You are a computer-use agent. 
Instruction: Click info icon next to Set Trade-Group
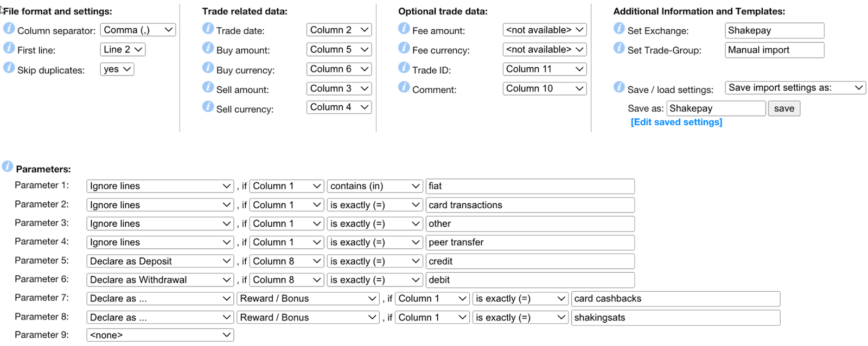click(x=619, y=48)
